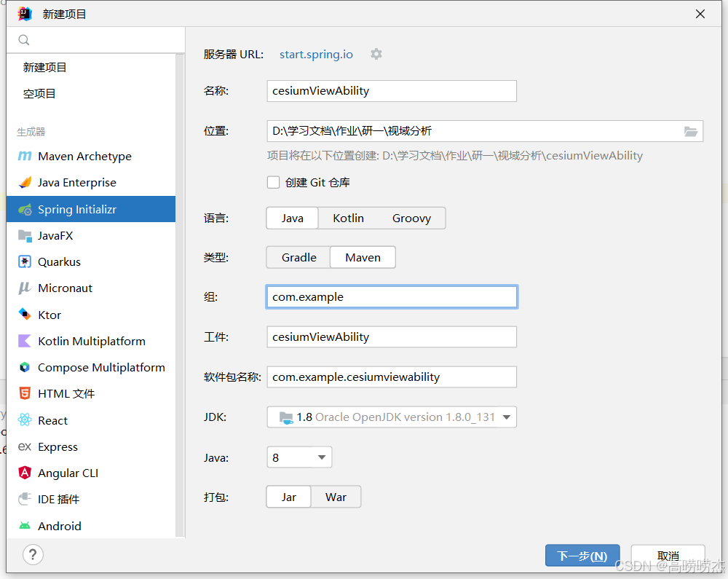Enable the create Git repository checkbox

[x=274, y=183]
